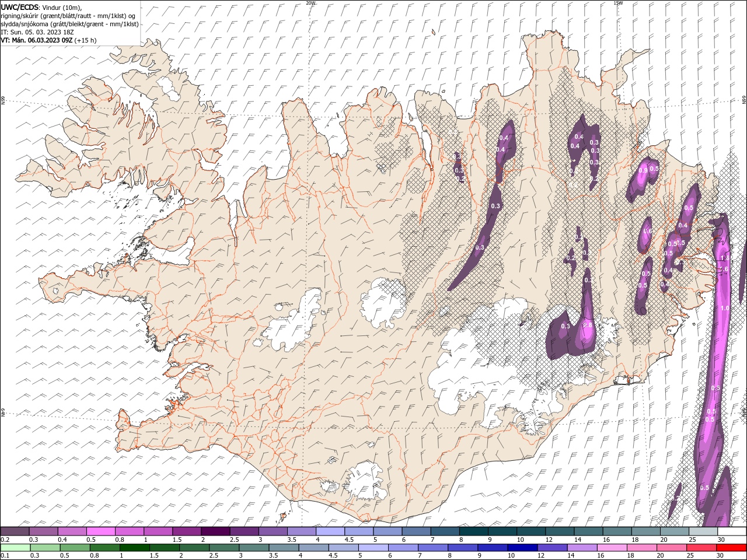The image size is (747, 560).
Task: Click the pale green 0.1 rain scale swatch
Action: (15, 548)
